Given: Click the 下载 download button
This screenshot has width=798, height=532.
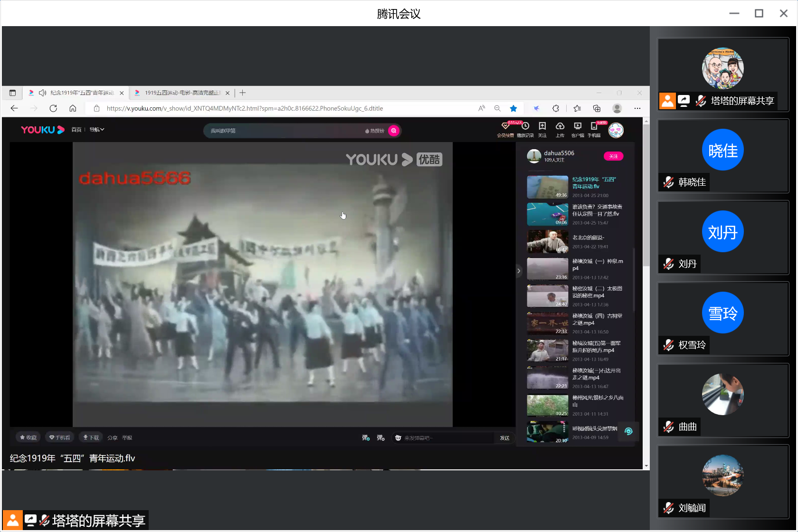Looking at the screenshot, I should pos(91,437).
